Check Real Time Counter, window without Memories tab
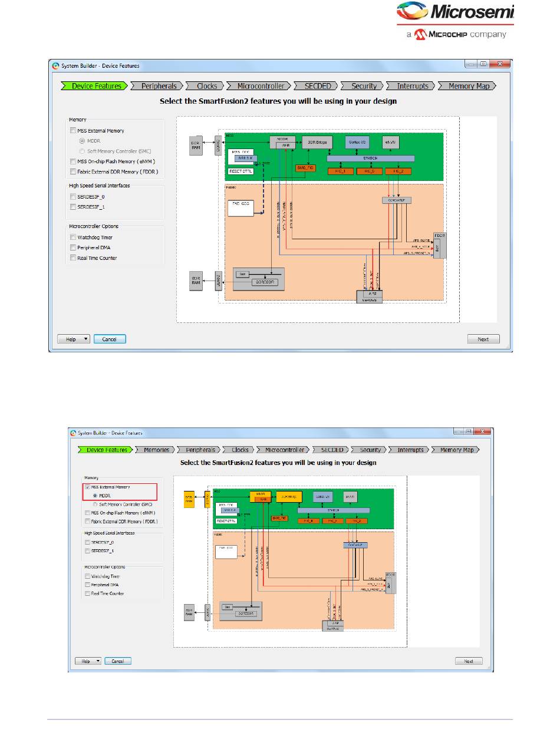The image size is (560, 739). click(73, 258)
